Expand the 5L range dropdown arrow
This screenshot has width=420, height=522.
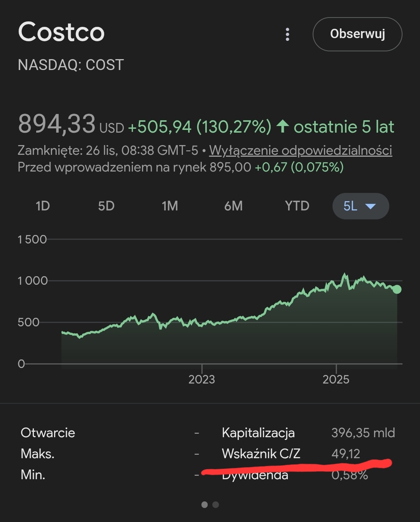coord(371,206)
